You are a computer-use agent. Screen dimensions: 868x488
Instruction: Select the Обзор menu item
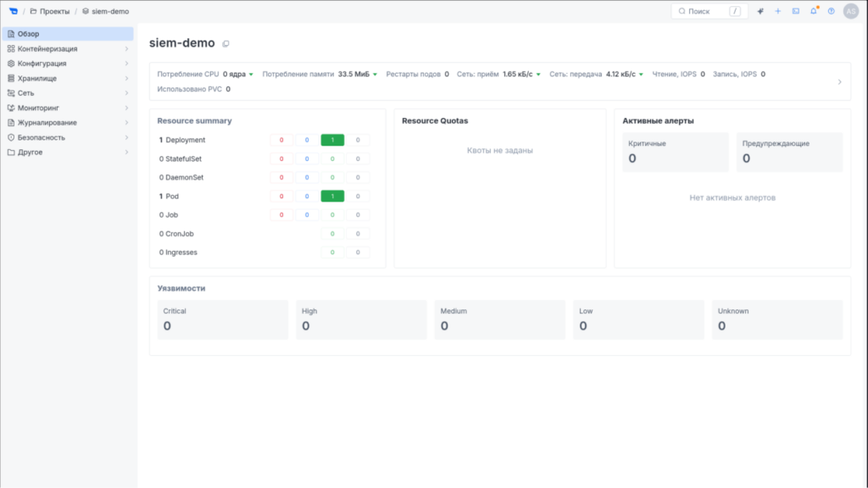(68, 34)
